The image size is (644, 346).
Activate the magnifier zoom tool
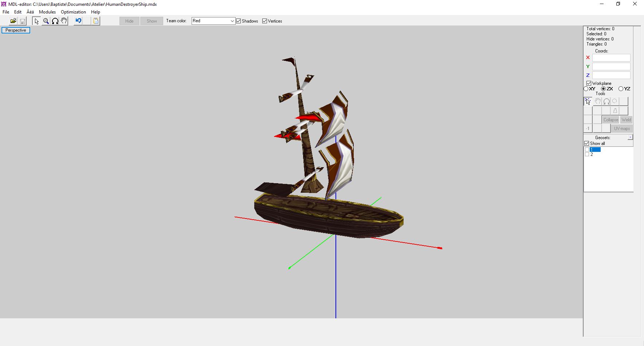pyautogui.click(x=46, y=21)
